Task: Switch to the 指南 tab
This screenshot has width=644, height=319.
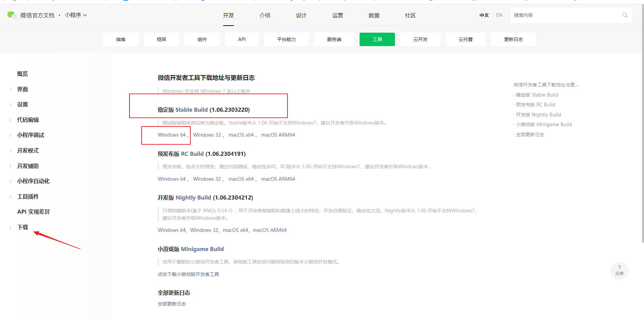Action: [x=121, y=39]
